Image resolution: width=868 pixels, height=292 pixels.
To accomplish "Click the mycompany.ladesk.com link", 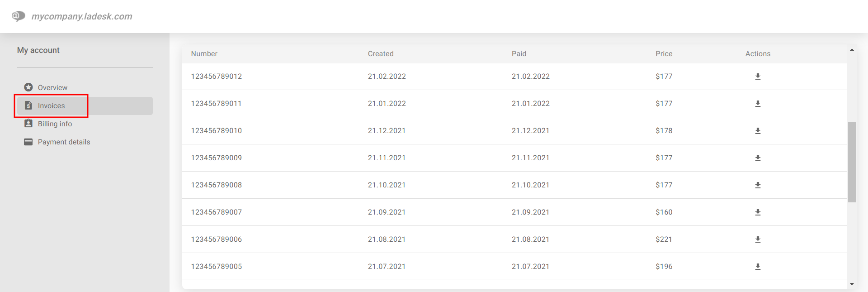I will 81,16.
